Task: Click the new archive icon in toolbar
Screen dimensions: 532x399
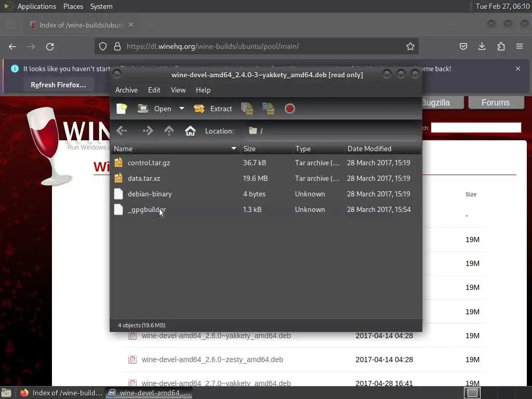Action: point(122,109)
